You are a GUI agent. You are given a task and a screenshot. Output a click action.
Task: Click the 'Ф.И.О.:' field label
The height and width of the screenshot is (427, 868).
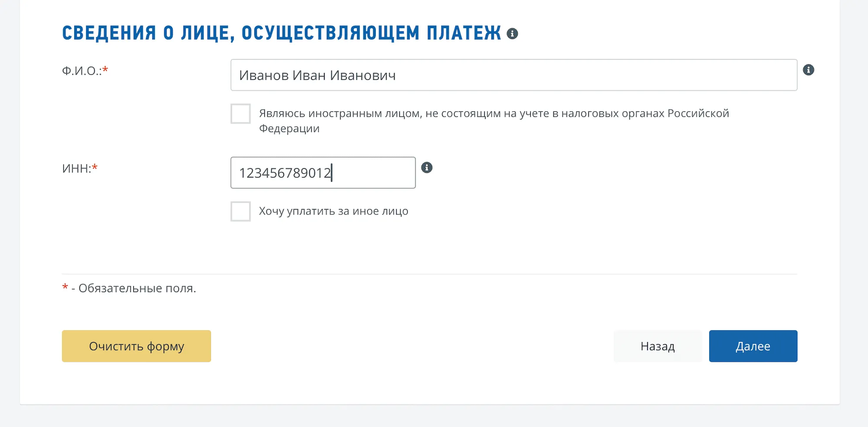[x=82, y=71]
